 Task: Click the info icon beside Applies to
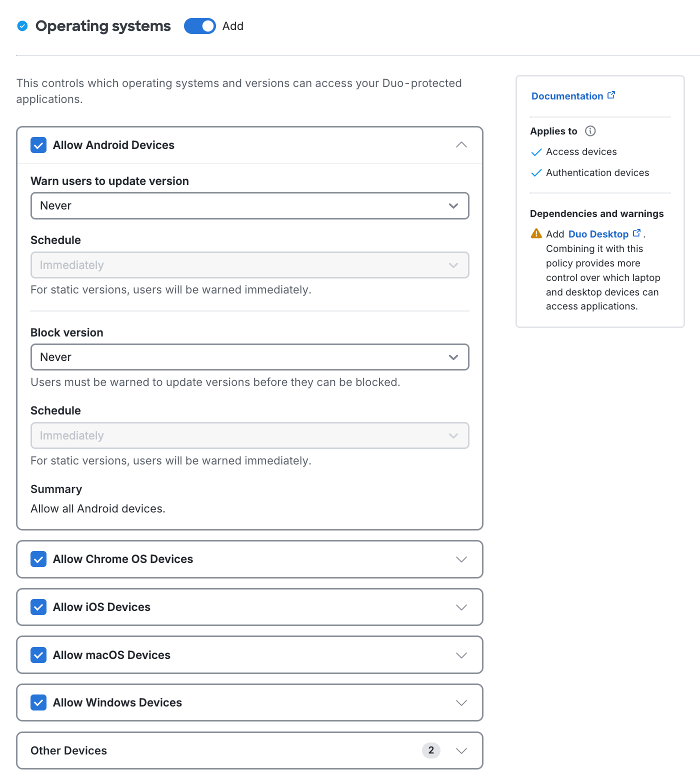[x=590, y=131]
